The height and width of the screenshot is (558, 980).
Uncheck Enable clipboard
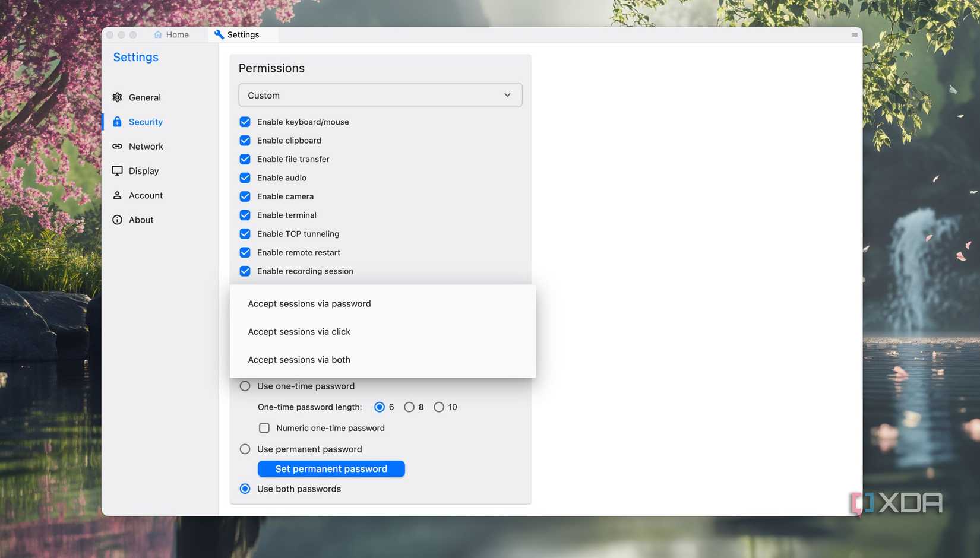click(x=245, y=140)
